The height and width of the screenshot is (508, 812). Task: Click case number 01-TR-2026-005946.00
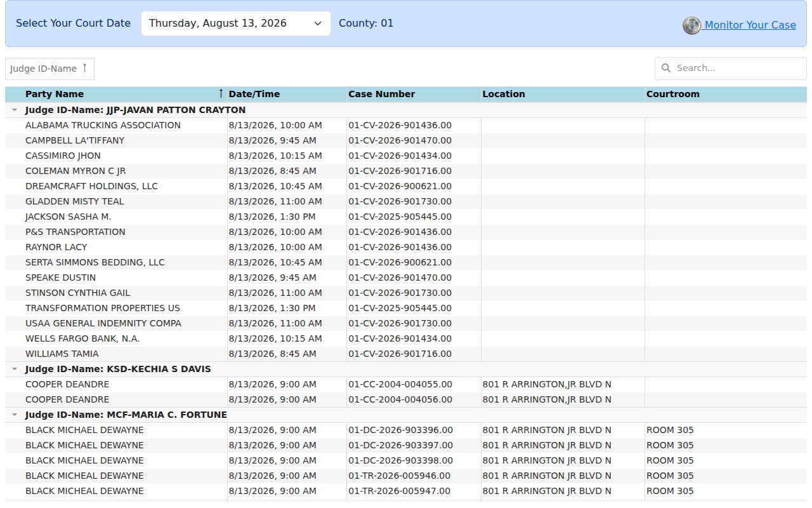[400, 476]
